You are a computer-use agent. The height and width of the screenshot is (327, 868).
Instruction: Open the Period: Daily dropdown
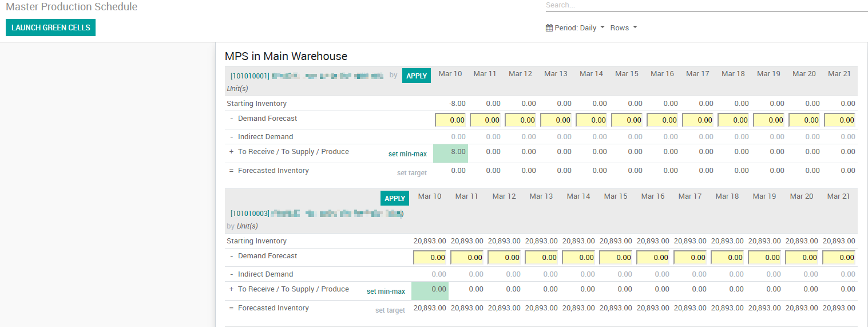pos(576,27)
